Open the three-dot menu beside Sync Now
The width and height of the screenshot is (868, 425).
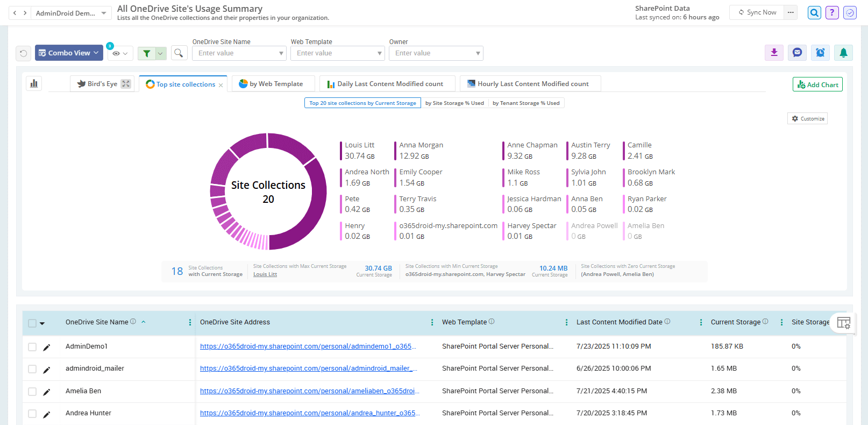[x=791, y=12]
